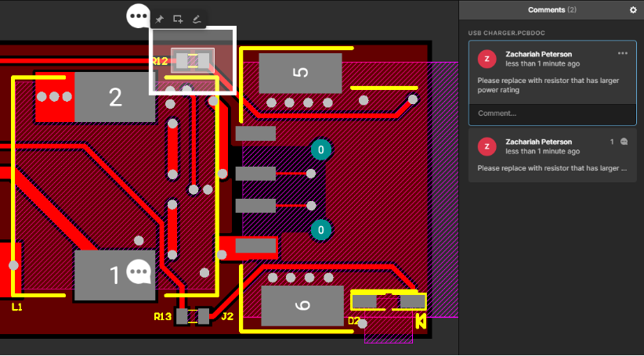This screenshot has width=644, height=356.
Task: Click the gray pad labeled 2
Action: pyautogui.click(x=115, y=97)
